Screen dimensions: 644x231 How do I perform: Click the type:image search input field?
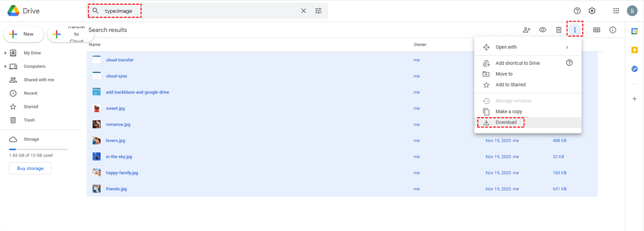[x=199, y=11]
